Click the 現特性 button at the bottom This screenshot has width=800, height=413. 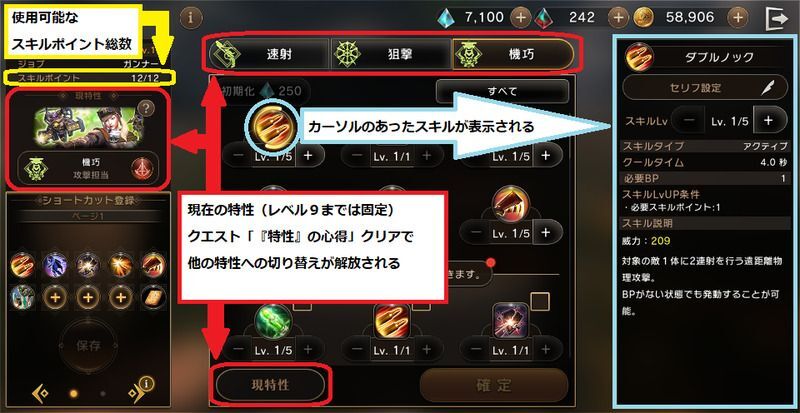coord(270,385)
